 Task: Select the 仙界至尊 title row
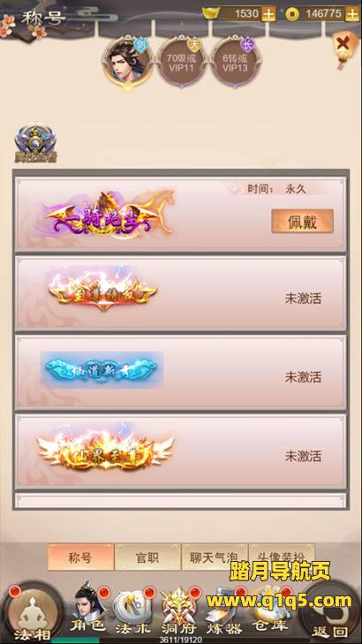(x=181, y=451)
